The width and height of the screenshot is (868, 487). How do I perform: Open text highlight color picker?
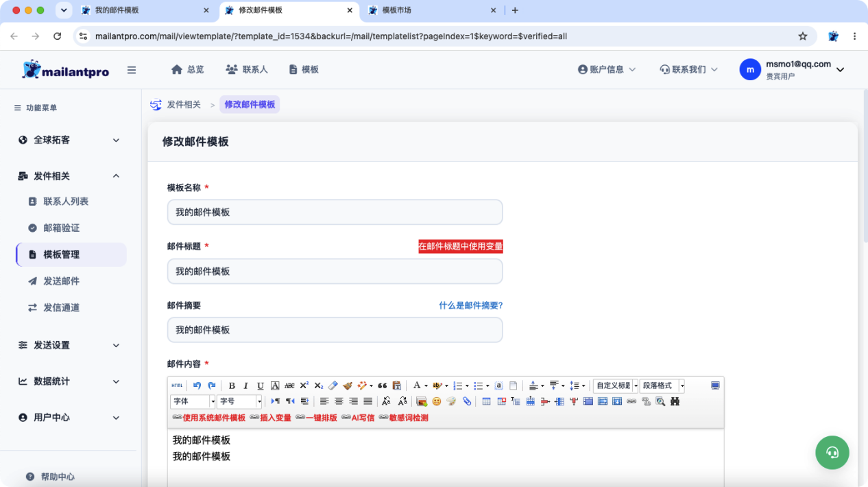coord(437,385)
